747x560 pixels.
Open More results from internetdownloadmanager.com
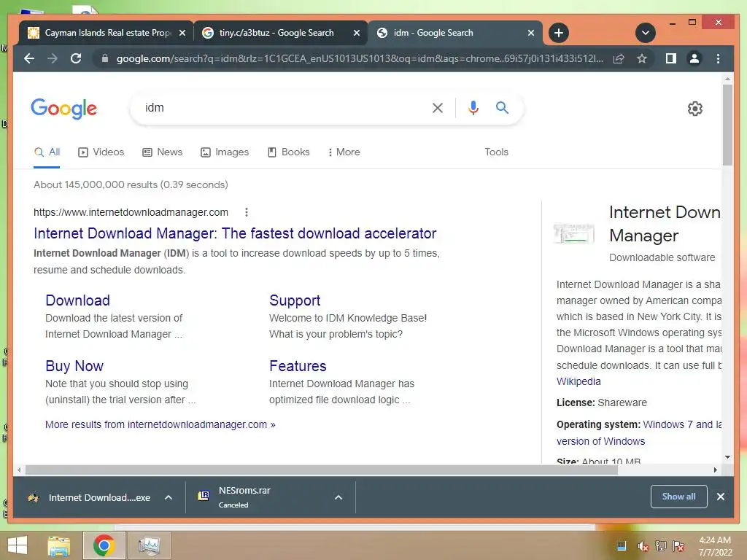click(160, 424)
